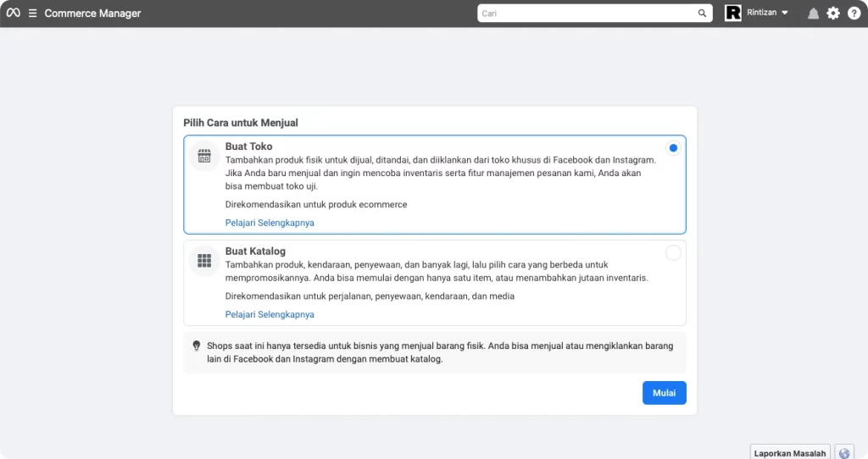Click the Laporkan Masalah button
Image resolution: width=868 pixels, height=459 pixels.
click(x=790, y=453)
